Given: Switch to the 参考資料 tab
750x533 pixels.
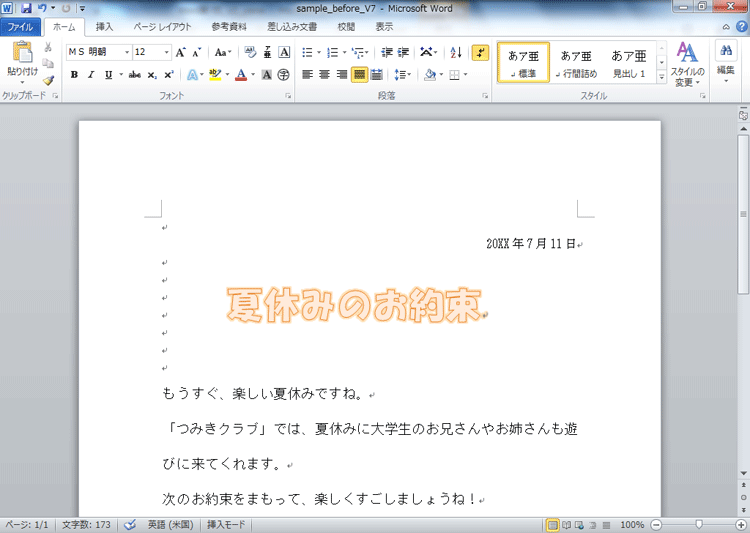Looking at the screenshot, I should coord(229,27).
